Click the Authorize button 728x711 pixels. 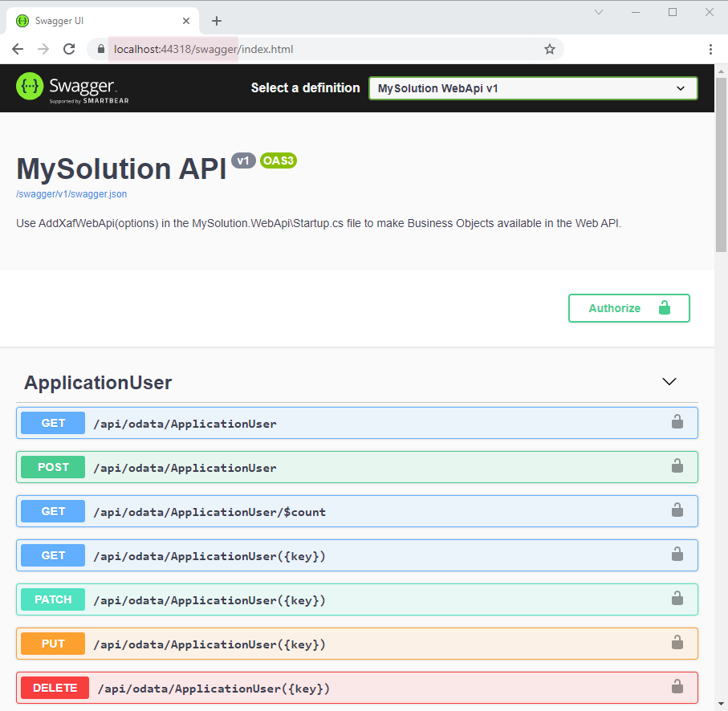pyautogui.click(x=629, y=308)
